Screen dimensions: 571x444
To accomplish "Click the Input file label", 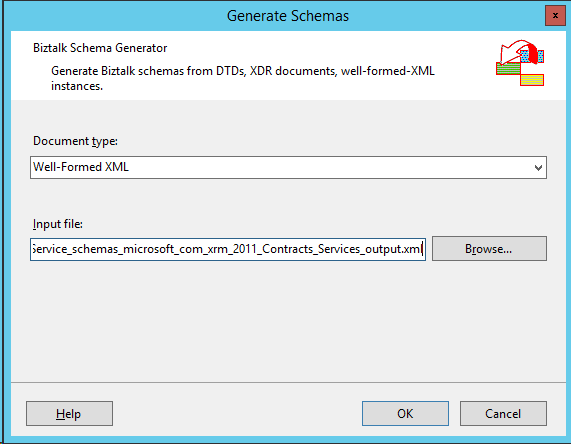I will pos(58,224).
